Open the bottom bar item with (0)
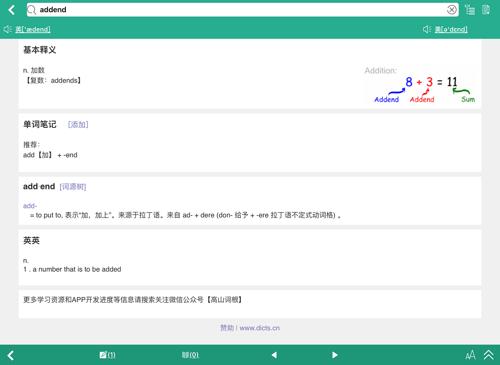Image resolution: width=500 pixels, height=365 pixels. coord(190,355)
